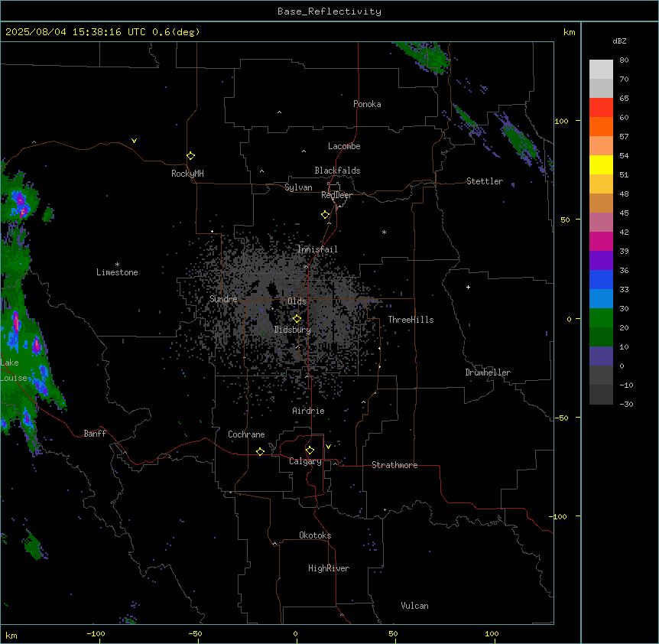Click the Didsbury city label
The image size is (659, 644).
pos(292,330)
